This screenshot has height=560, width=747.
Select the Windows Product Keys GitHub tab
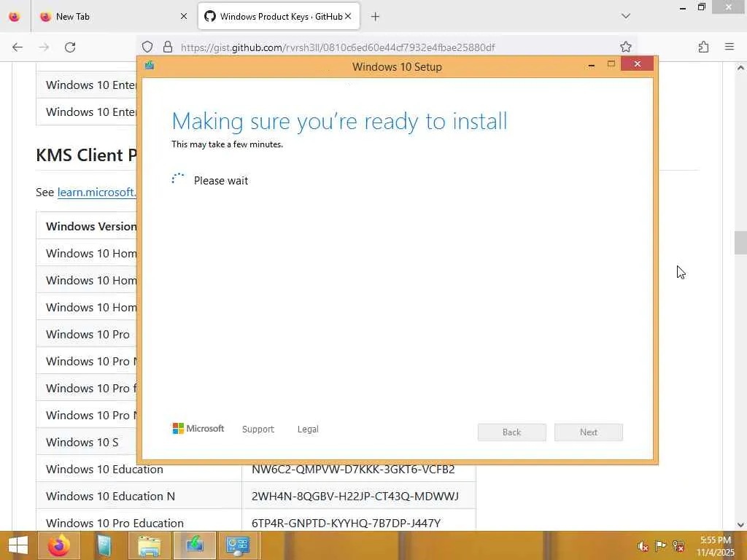pyautogui.click(x=279, y=17)
